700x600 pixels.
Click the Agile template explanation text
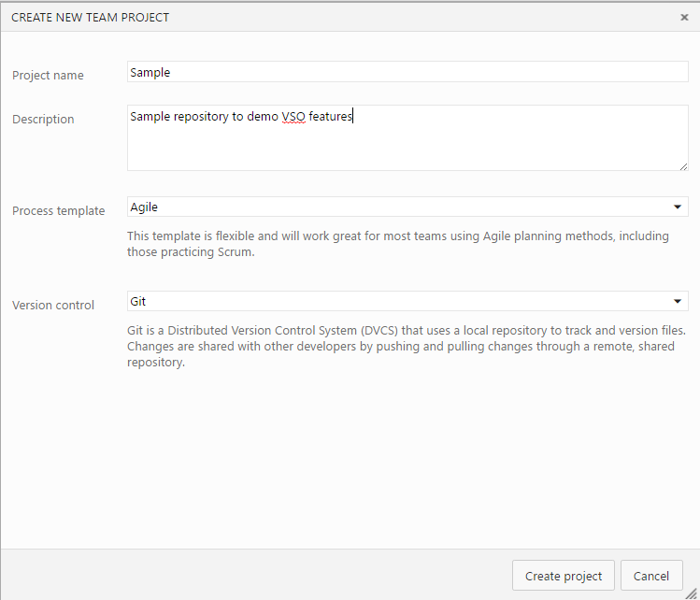398,244
